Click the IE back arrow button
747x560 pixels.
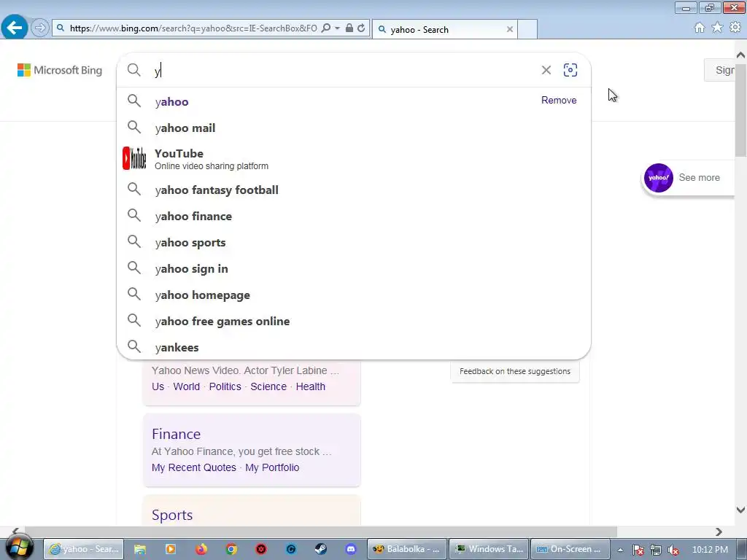[x=15, y=27]
